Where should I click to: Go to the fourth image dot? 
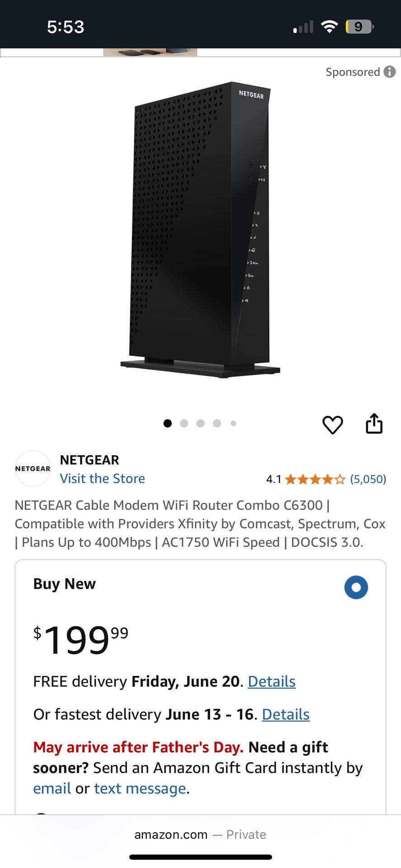pyautogui.click(x=217, y=424)
